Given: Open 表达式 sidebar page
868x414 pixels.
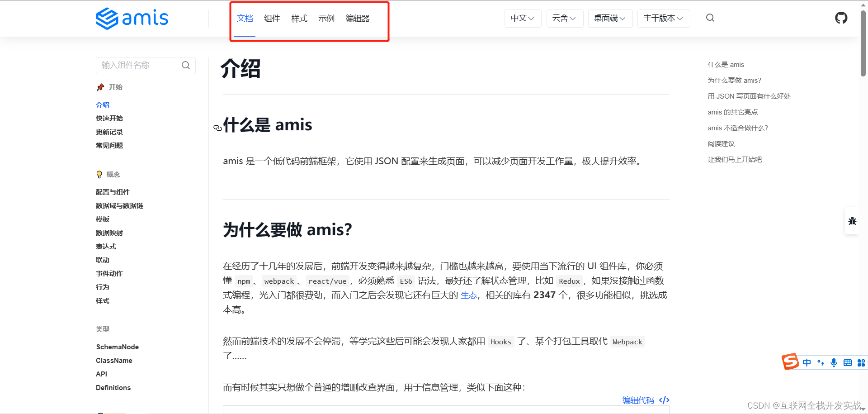Looking at the screenshot, I should (106, 246).
